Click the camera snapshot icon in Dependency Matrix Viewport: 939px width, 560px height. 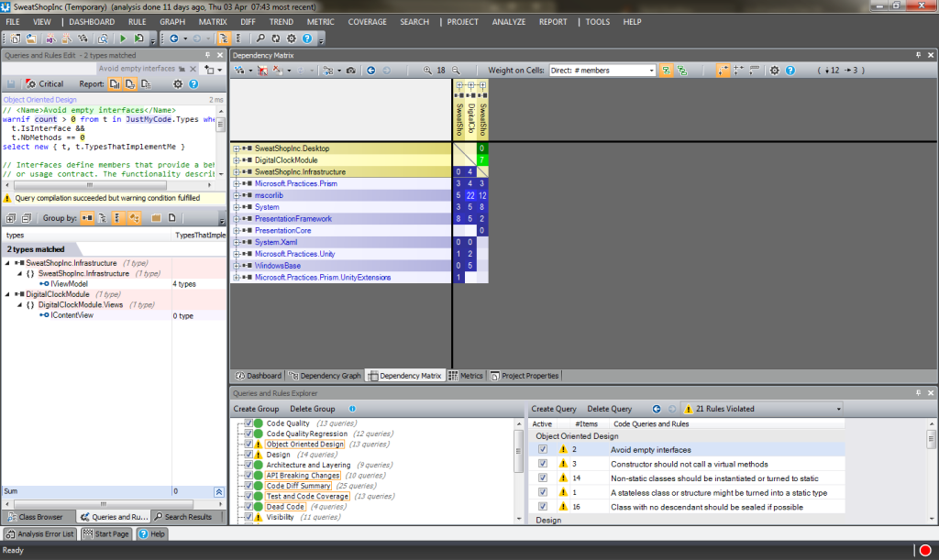[351, 70]
